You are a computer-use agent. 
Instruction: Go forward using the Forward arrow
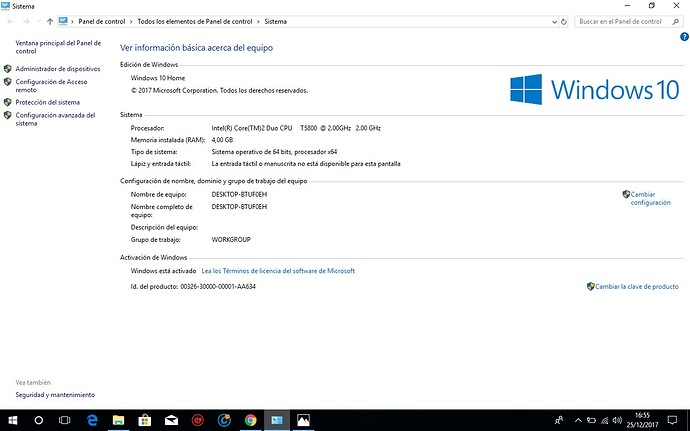coord(26,22)
